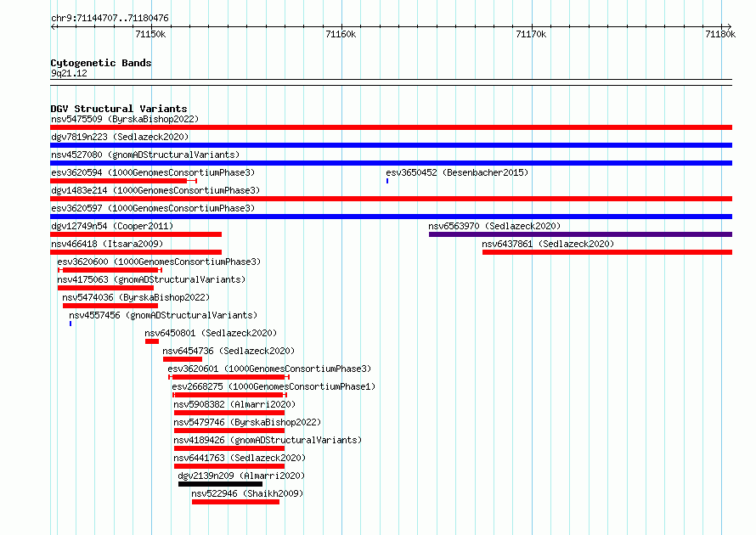
Task: Select nsv6450801 (Sedlazeck2020) label
Action: [x=211, y=333]
